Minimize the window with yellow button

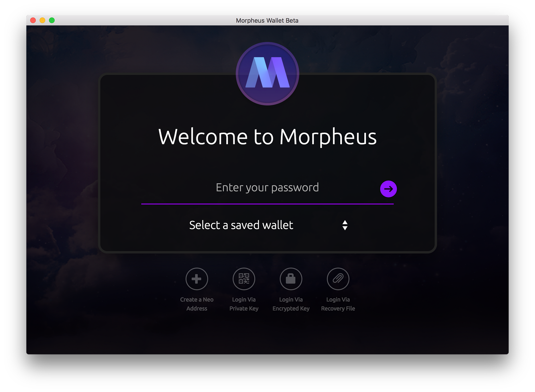click(42, 20)
